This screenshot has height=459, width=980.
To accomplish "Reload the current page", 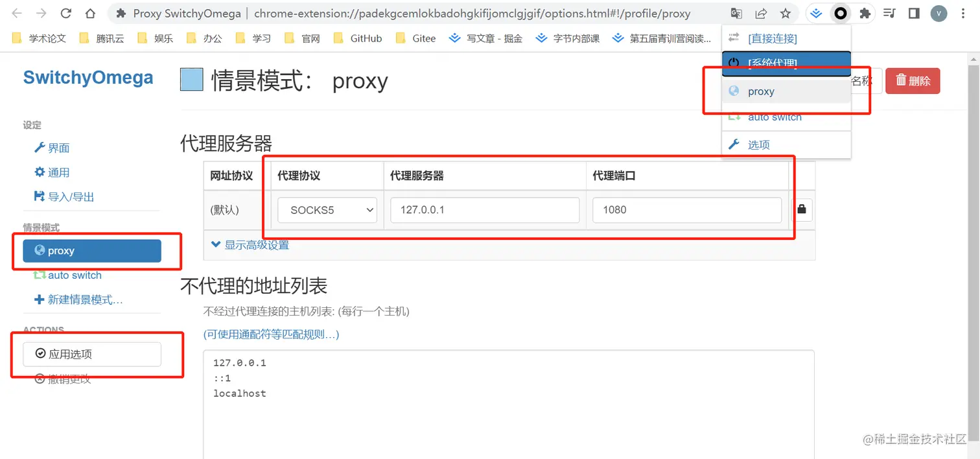I will 65,13.
